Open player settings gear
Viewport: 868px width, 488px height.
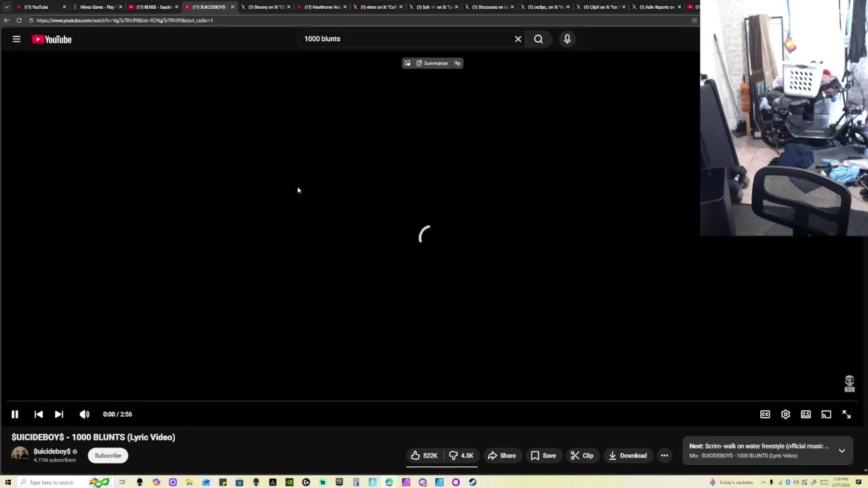pyautogui.click(x=785, y=414)
